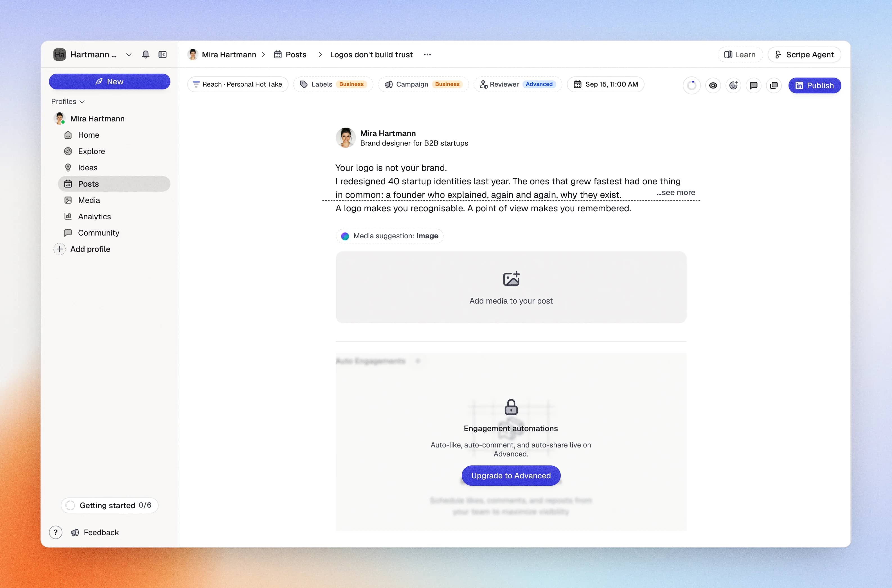
Task: View Analytics page
Action: [x=114, y=216]
